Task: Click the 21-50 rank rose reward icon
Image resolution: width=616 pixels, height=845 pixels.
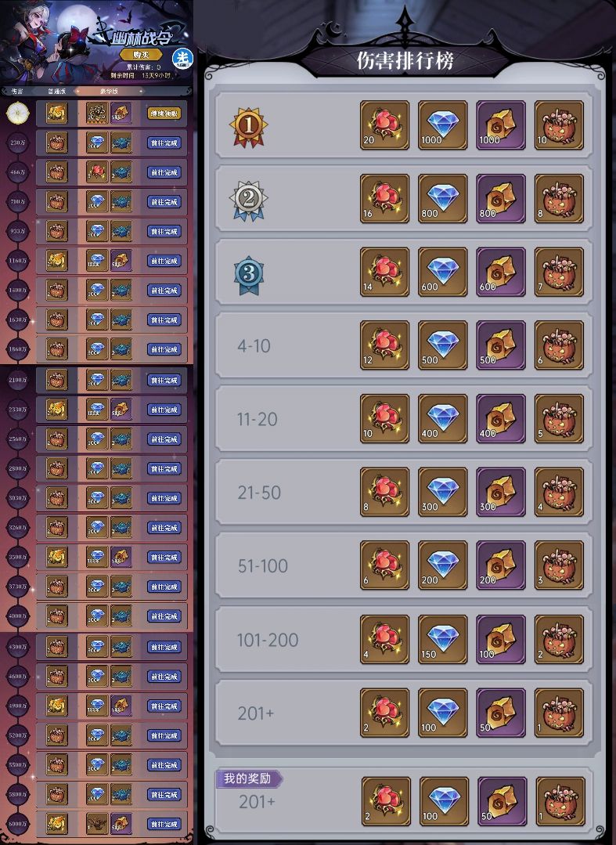Action: point(384,492)
